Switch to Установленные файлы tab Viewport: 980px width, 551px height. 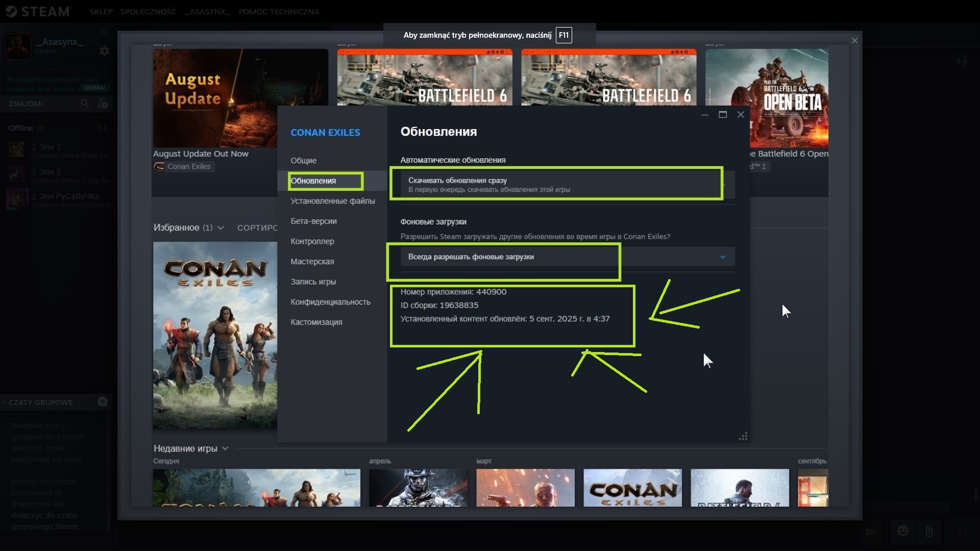[332, 201]
